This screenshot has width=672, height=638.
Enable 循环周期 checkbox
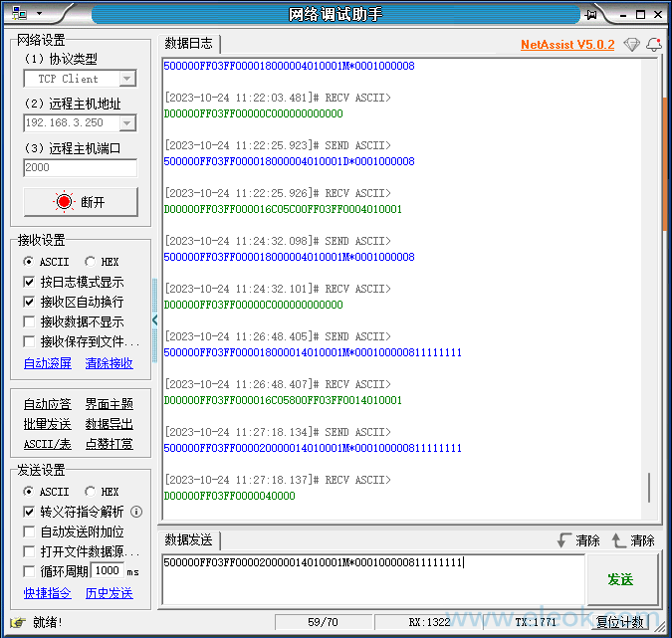tap(29, 571)
